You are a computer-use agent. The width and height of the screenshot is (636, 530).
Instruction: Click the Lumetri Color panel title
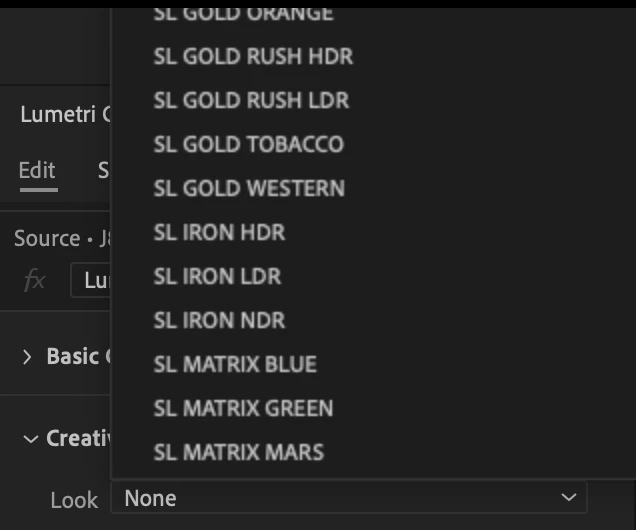tap(65, 114)
